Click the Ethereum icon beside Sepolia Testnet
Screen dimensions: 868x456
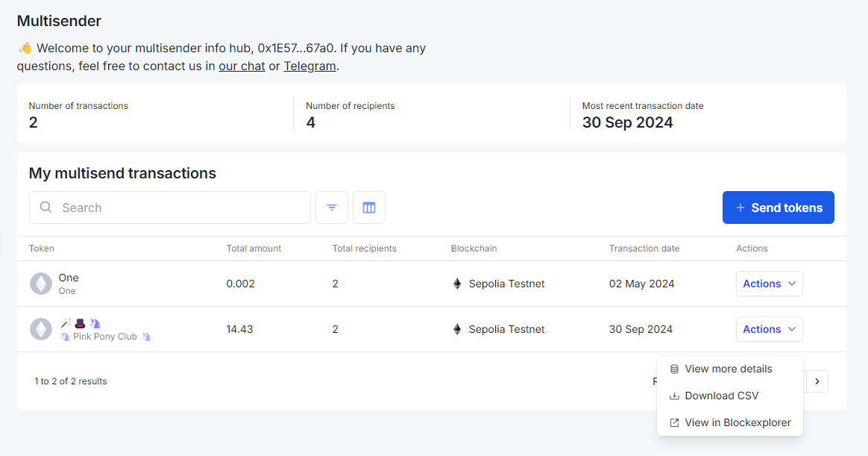(x=456, y=284)
